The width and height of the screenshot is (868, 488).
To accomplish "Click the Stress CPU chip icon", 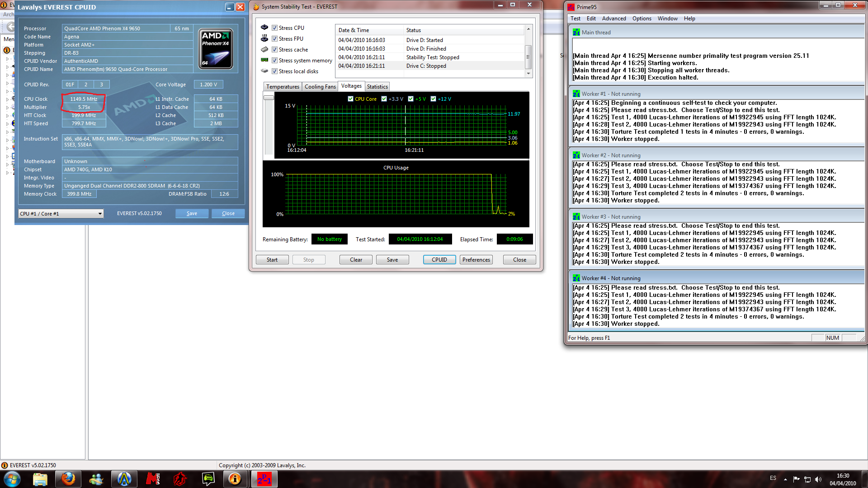I will 264,28.
